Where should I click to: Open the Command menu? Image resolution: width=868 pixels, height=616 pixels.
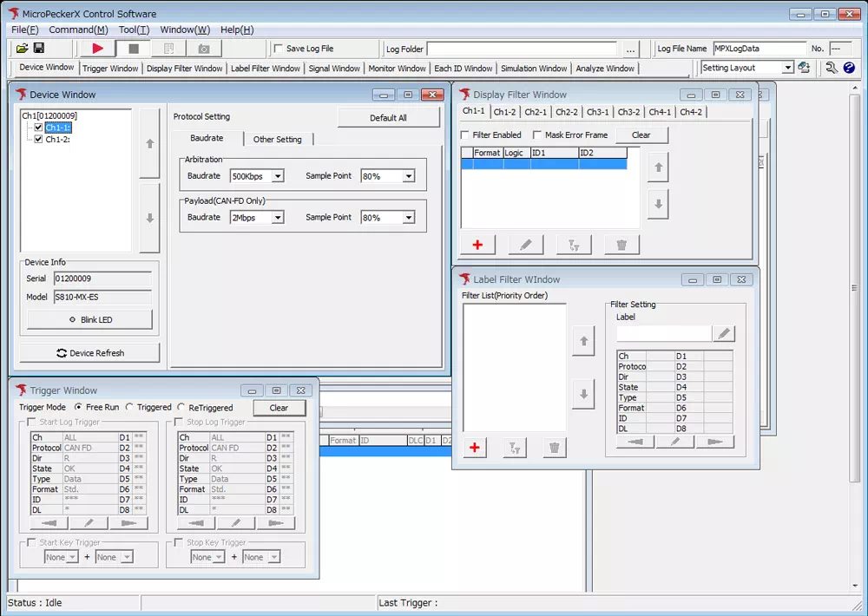(x=78, y=29)
